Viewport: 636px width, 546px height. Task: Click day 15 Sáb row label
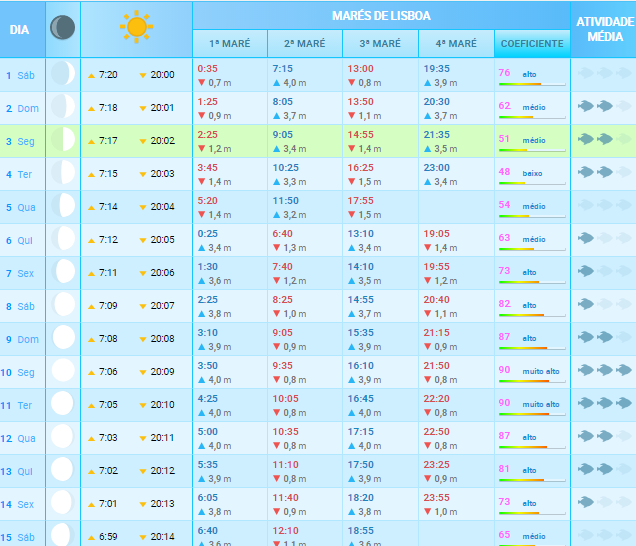(x=17, y=537)
